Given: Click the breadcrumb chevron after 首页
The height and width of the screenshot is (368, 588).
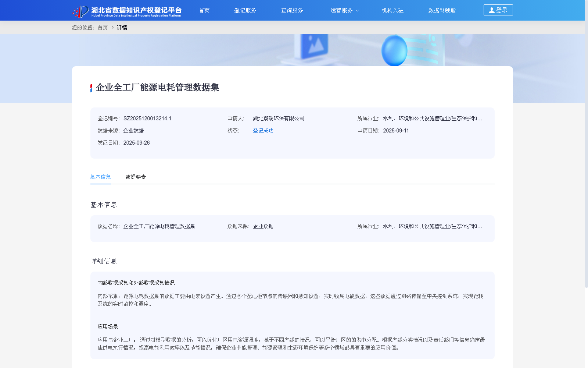Looking at the screenshot, I should (112, 27).
